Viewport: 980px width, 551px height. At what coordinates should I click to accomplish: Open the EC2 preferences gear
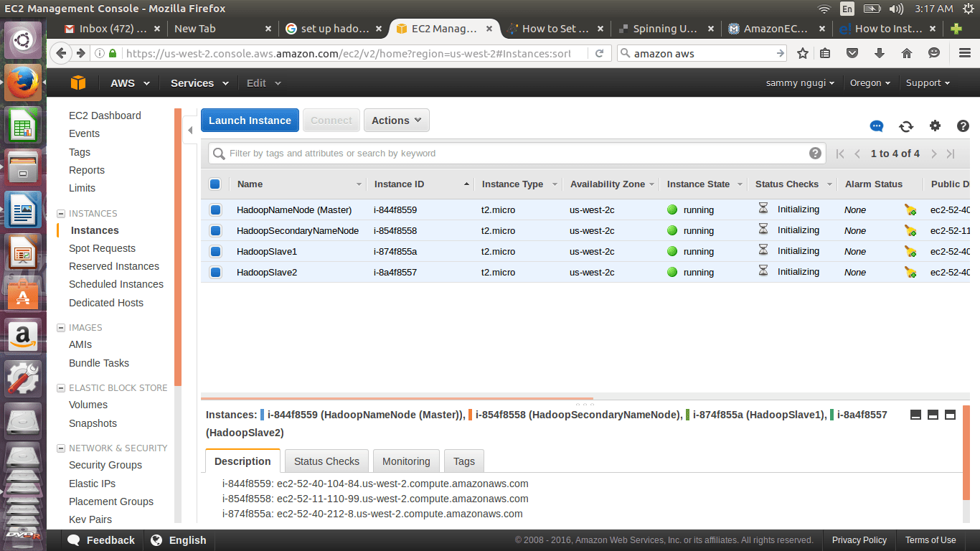(935, 126)
